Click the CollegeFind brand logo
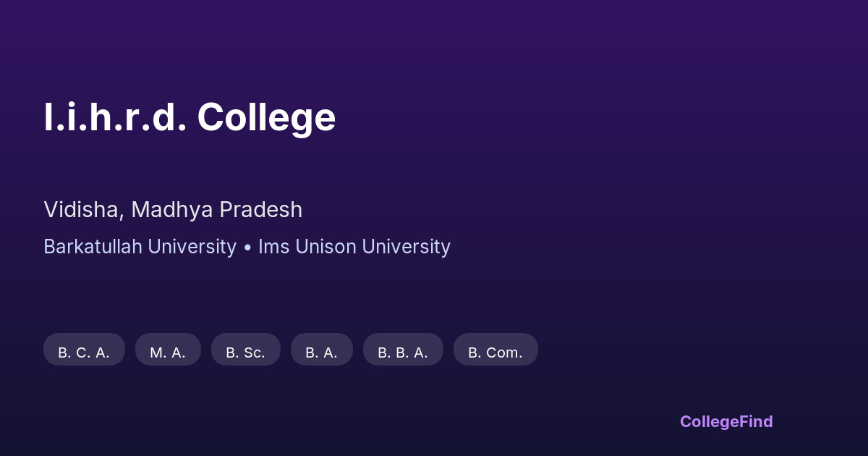This screenshot has height=456, width=868. (726, 421)
